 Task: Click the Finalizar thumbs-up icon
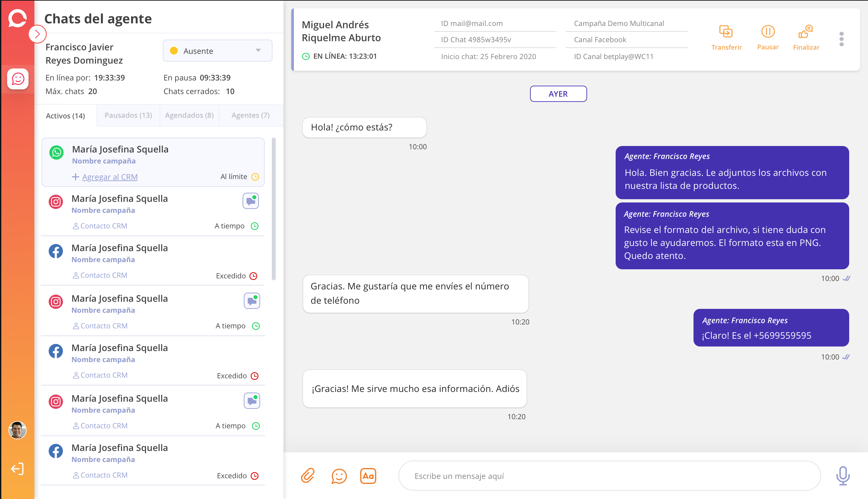click(x=805, y=32)
